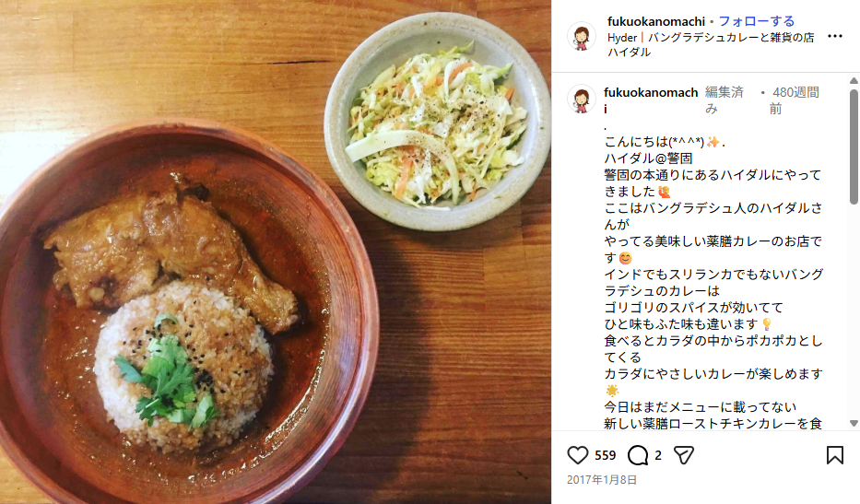860x504 pixels.
Task: Click the 480週間前 timestamp
Action: [x=795, y=100]
